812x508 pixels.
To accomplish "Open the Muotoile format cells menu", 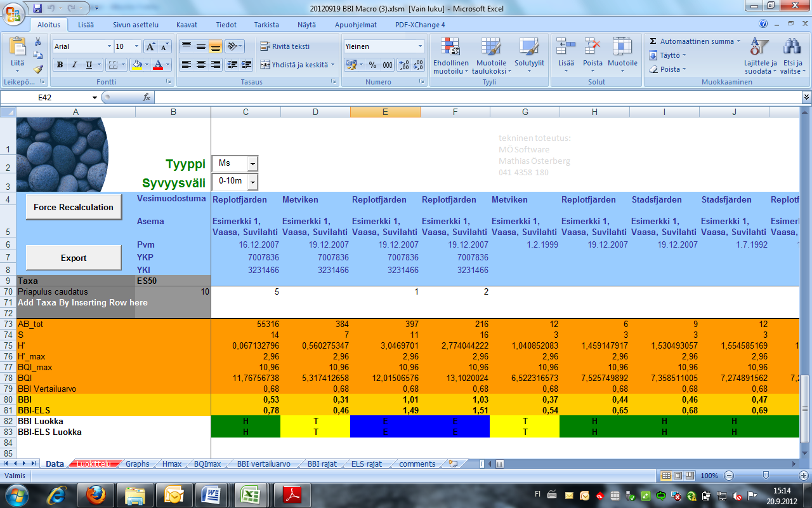I will pyautogui.click(x=622, y=55).
